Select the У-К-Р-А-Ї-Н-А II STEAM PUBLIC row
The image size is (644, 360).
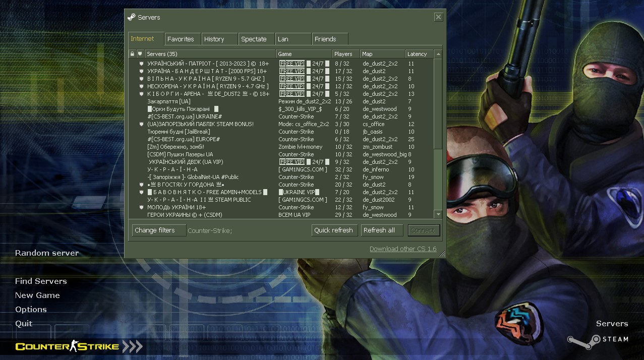click(282, 200)
